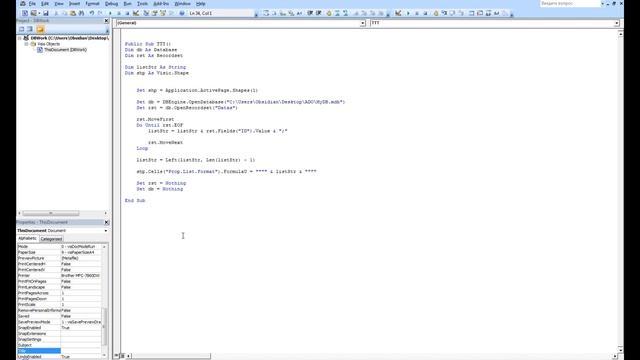
Task: Click Project panel horizontal scrollbar thumb
Action: click(x=51, y=213)
